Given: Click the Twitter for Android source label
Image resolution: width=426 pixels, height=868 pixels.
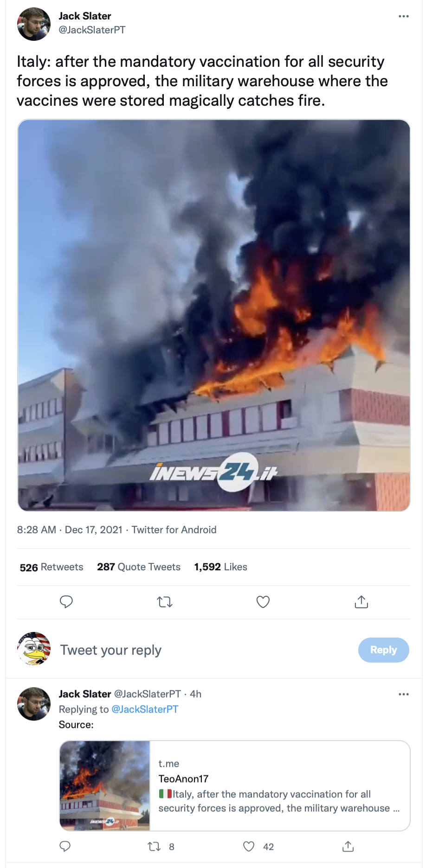Looking at the screenshot, I should tap(174, 530).
